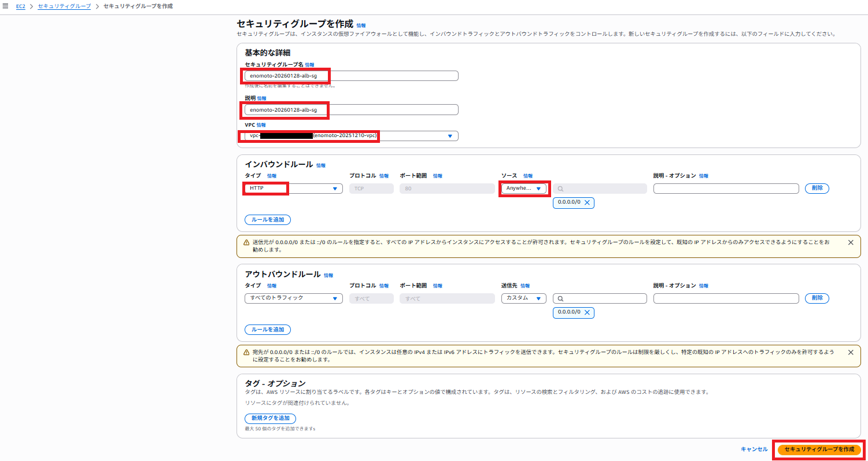Go to the security groups breadcrumb link
The width and height of the screenshot is (868, 461).
[64, 6]
